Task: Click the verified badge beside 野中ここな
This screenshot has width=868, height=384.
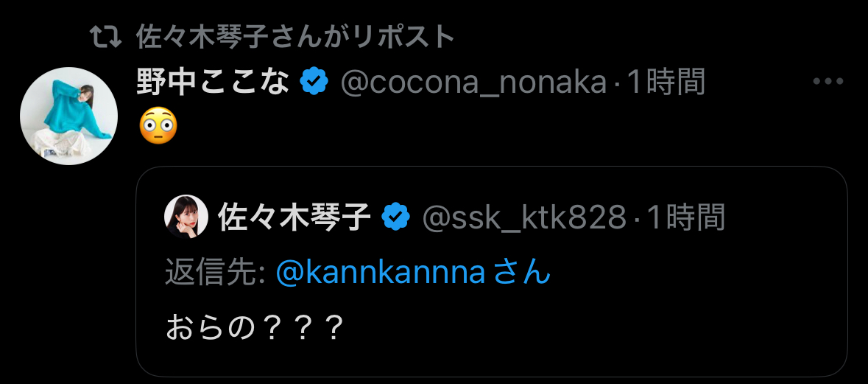Action: pyautogui.click(x=314, y=83)
